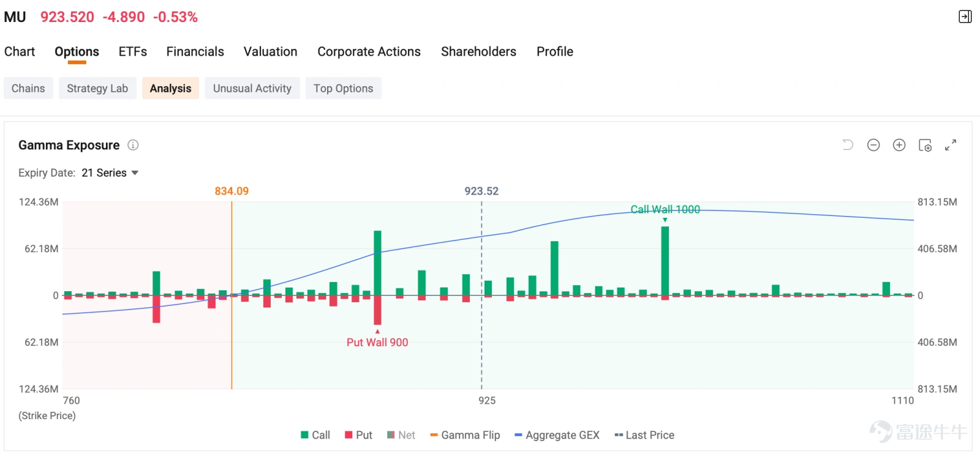980x454 pixels.
Task: Click the red put bar above Put Wall 900
Action: click(x=377, y=310)
